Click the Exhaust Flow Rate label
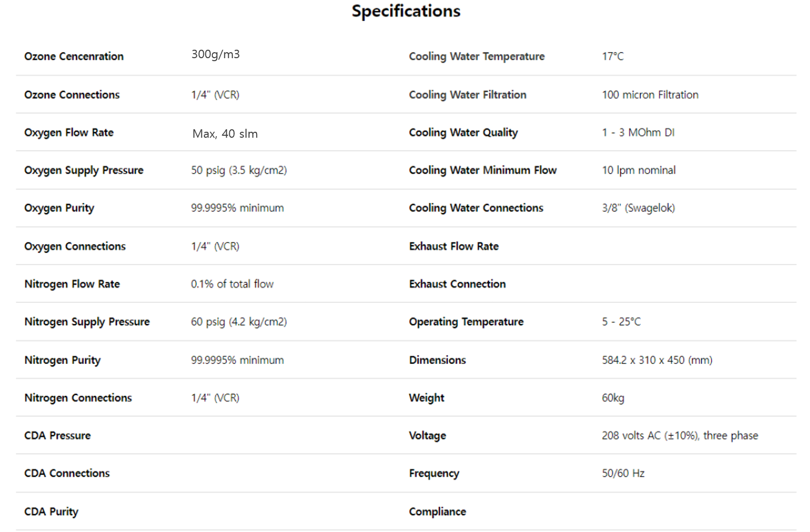Screen dimensions: 810x532 pos(453,246)
